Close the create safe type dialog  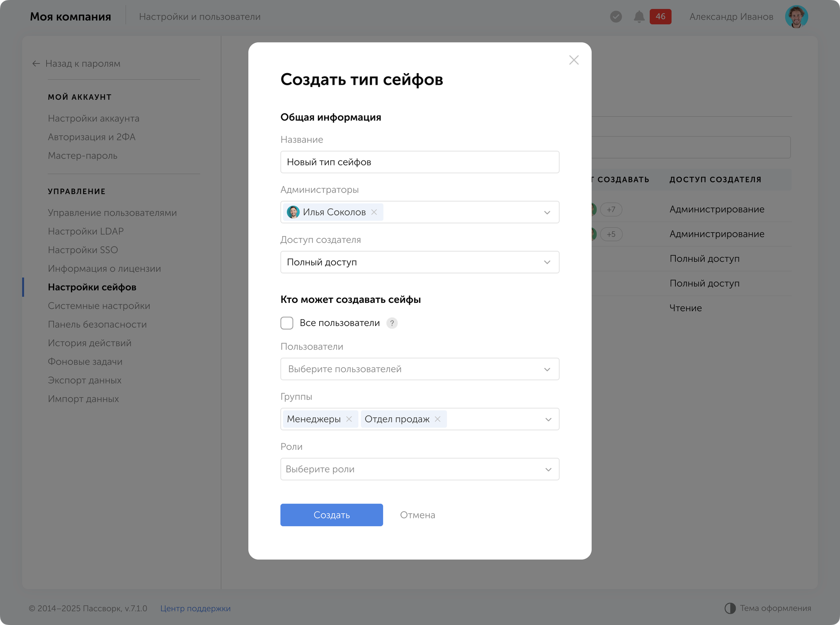pyautogui.click(x=574, y=60)
